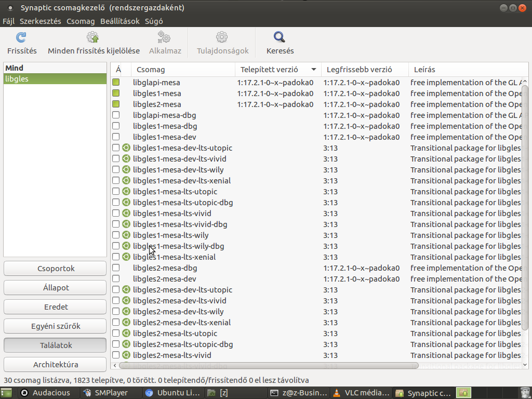Open the Beállítások menu

coord(120,21)
